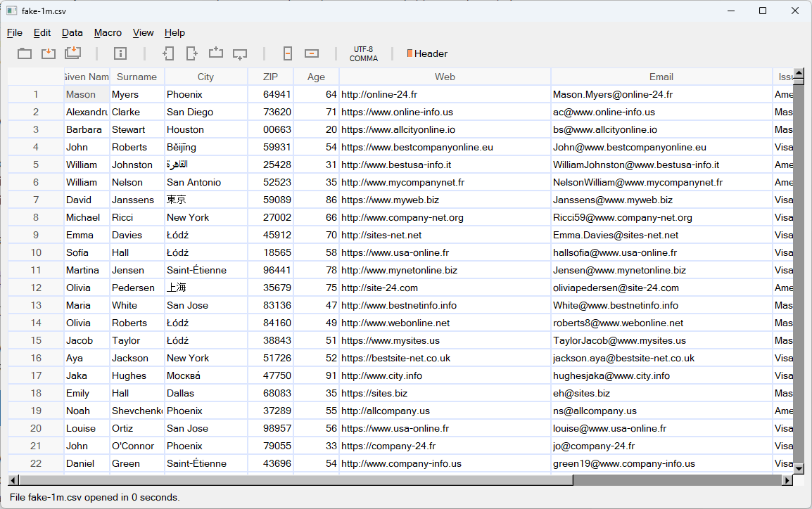This screenshot has height=509, width=812.
Task: Open the file info icon
Action: [120, 53]
